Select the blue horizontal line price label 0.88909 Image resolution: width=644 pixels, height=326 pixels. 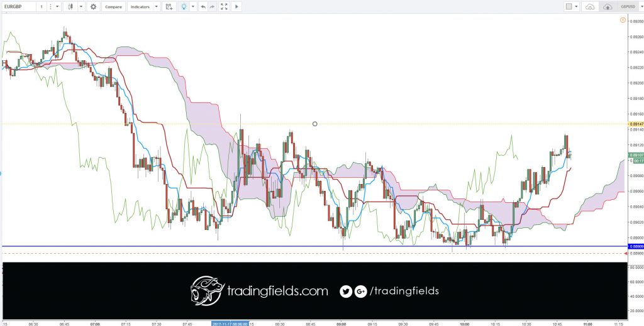[x=636, y=246]
